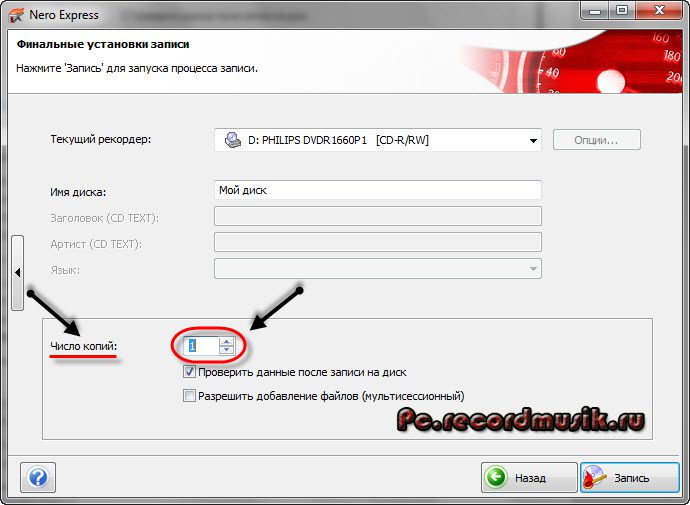Image resolution: width=690 pixels, height=505 pixels.
Task: Click the Опции... button
Action: (x=596, y=140)
